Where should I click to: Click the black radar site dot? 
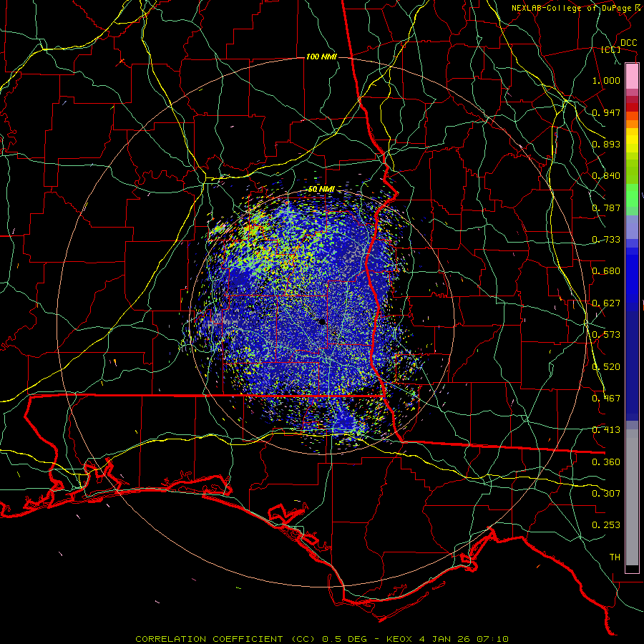click(323, 321)
